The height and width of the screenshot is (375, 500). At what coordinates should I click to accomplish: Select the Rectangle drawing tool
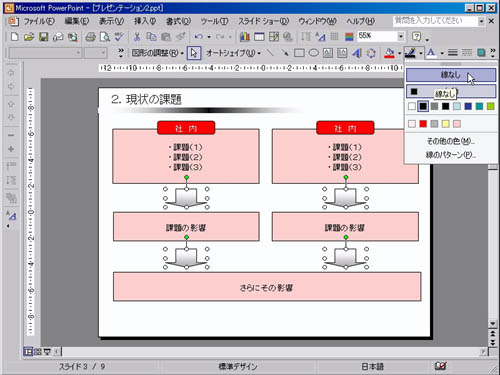click(x=299, y=53)
